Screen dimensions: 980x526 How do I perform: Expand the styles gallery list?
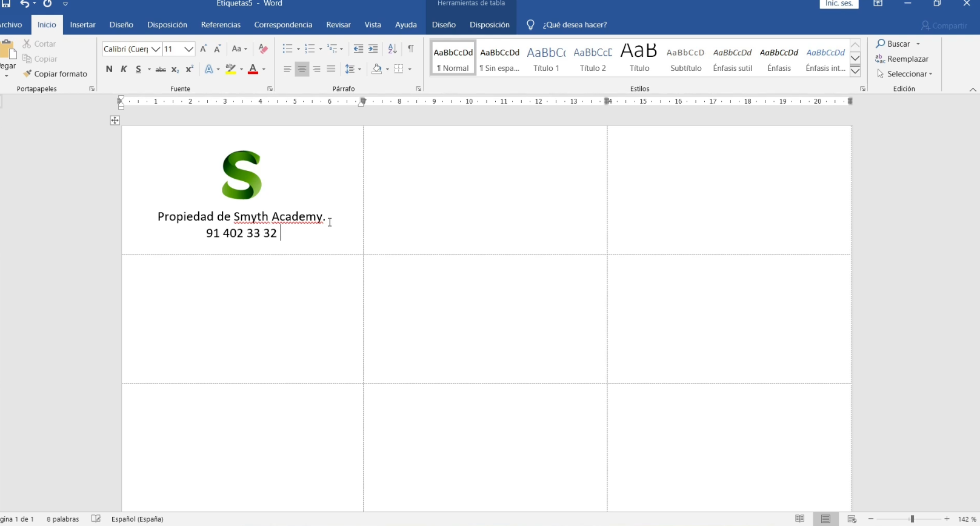tap(855, 72)
